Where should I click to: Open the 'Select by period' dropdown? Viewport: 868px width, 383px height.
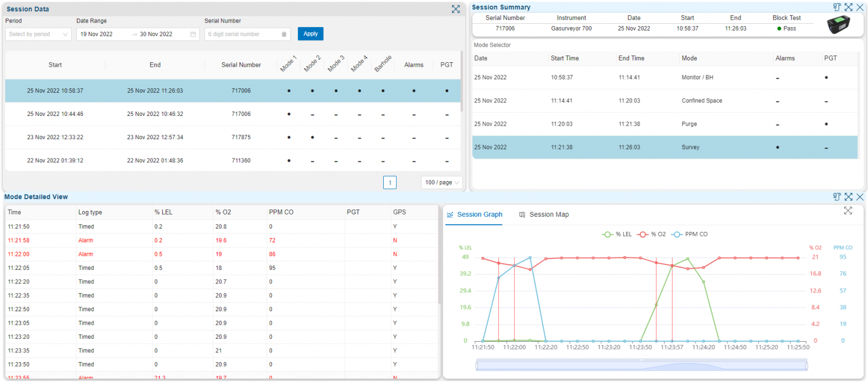click(38, 34)
